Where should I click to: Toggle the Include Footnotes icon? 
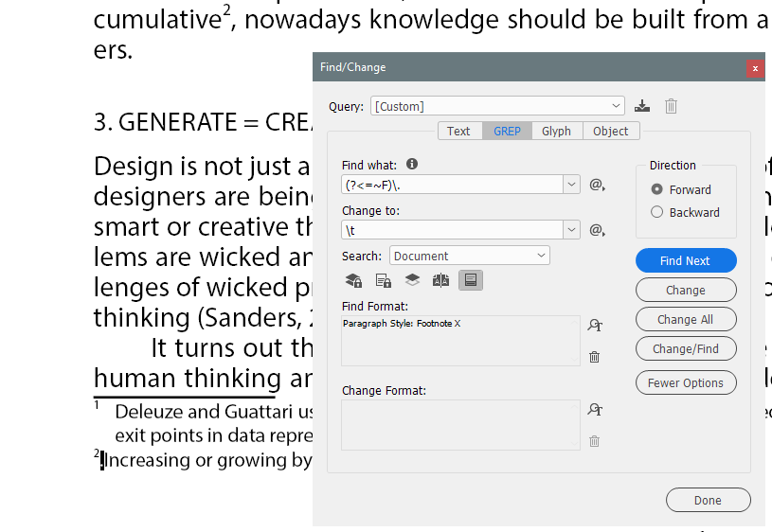pyautogui.click(x=470, y=280)
